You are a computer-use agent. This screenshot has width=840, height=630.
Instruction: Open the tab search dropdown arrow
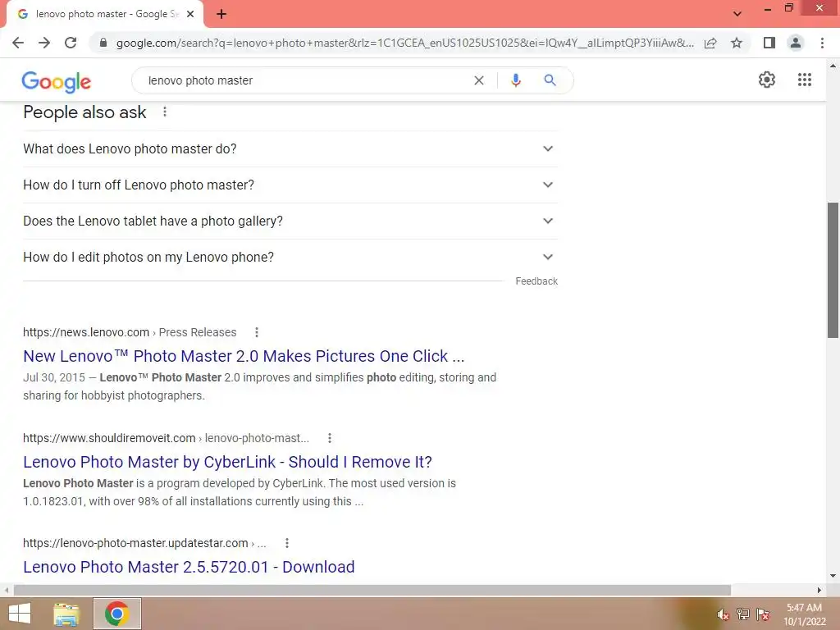point(737,14)
